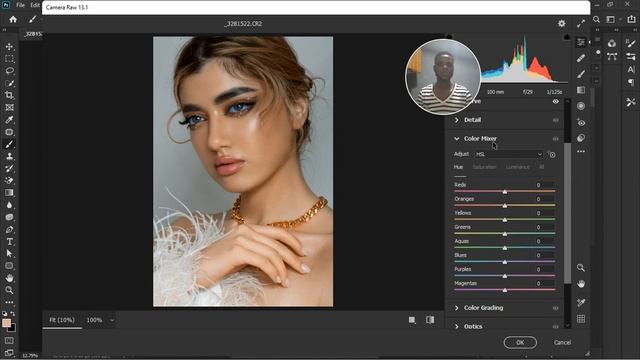
Task: Toggle Color Grading panel visibility eye
Action: (x=556, y=308)
